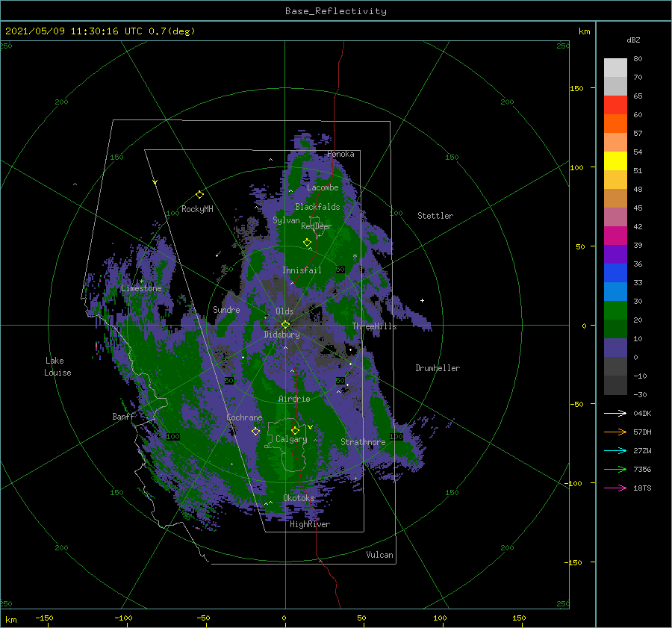Click the Banff label
672x628 pixels.
click(x=123, y=416)
